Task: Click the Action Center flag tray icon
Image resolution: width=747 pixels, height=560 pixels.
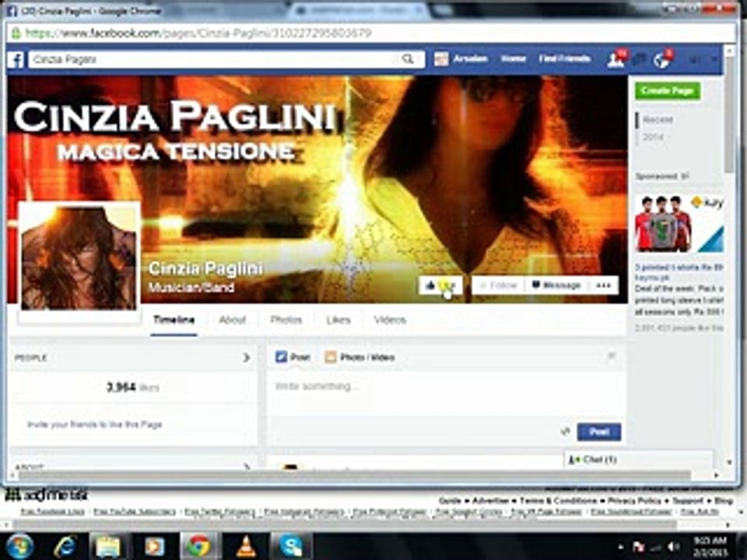Action: [x=639, y=546]
